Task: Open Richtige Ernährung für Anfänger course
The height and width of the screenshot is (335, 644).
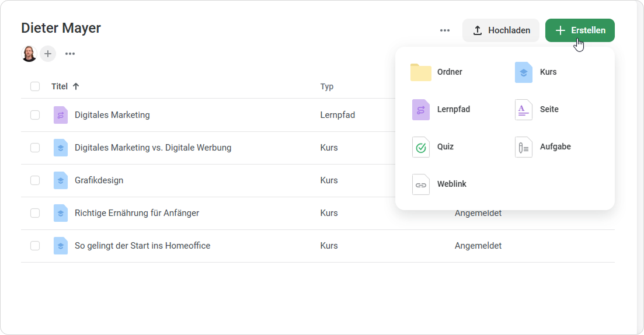Action: click(x=137, y=213)
